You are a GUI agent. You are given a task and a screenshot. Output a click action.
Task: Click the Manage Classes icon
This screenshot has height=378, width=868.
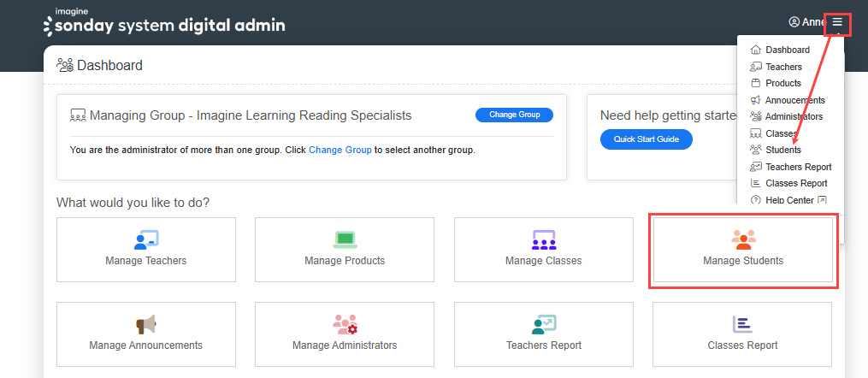pos(544,239)
